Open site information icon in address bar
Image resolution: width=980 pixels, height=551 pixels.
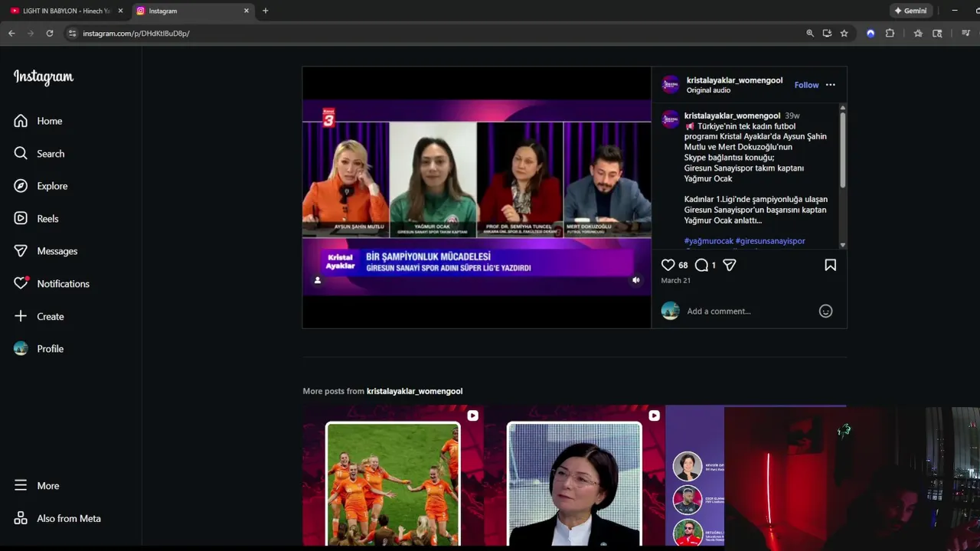coord(72,34)
